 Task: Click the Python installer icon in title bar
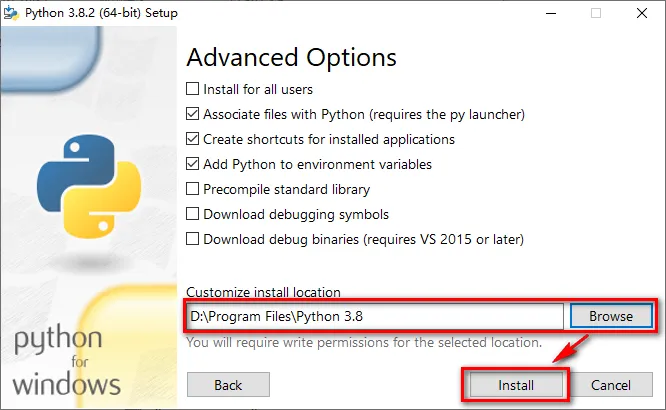11,13
